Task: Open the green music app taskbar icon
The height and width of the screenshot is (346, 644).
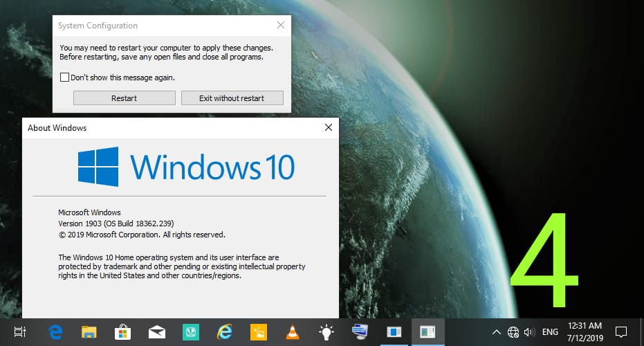Action: point(191,332)
